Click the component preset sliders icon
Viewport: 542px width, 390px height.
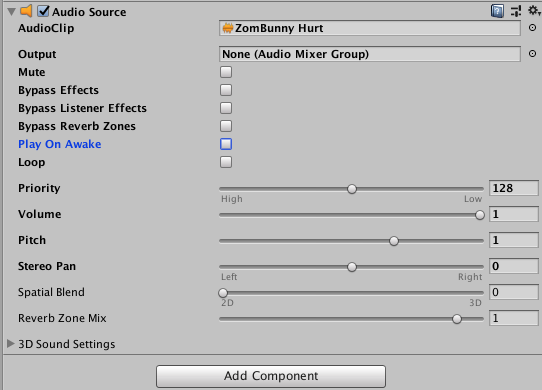[516, 11]
